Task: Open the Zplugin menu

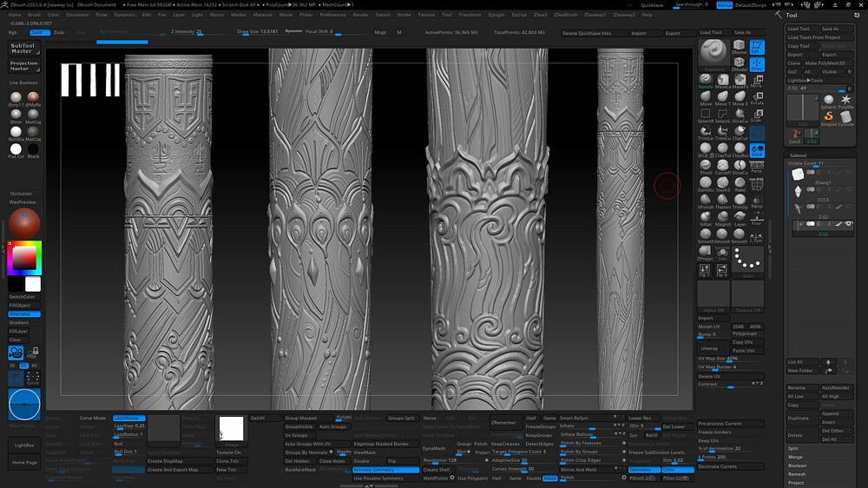Action: tap(496, 15)
